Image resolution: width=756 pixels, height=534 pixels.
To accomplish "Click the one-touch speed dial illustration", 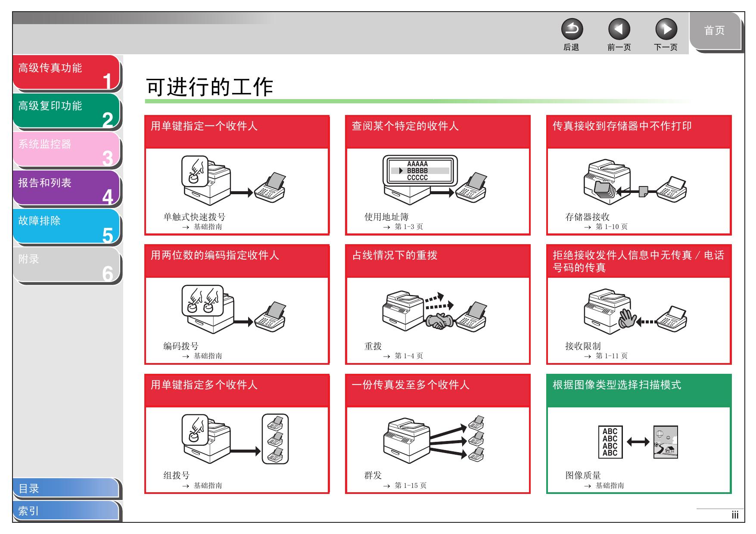I will (233, 180).
